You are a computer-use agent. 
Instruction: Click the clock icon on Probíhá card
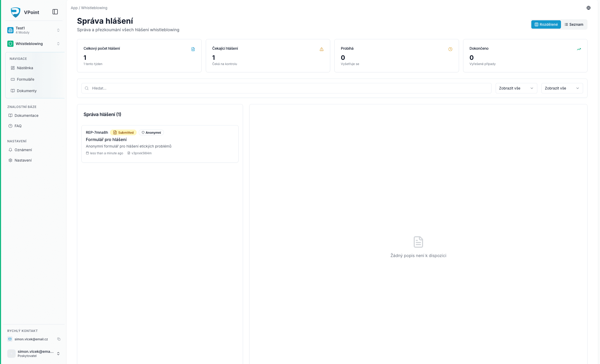pos(450,49)
